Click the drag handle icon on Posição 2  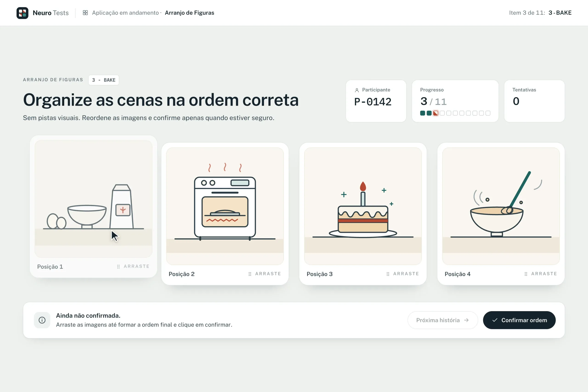click(x=250, y=274)
